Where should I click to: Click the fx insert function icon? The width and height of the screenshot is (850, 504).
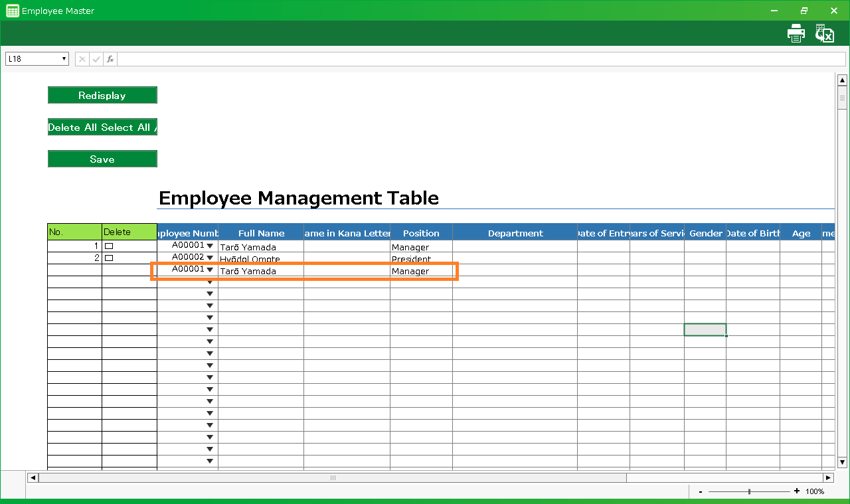pos(110,59)
